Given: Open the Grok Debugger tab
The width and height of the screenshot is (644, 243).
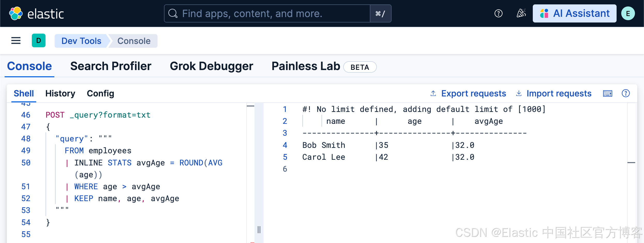Looking at the screenshot, I should point(211,66).
